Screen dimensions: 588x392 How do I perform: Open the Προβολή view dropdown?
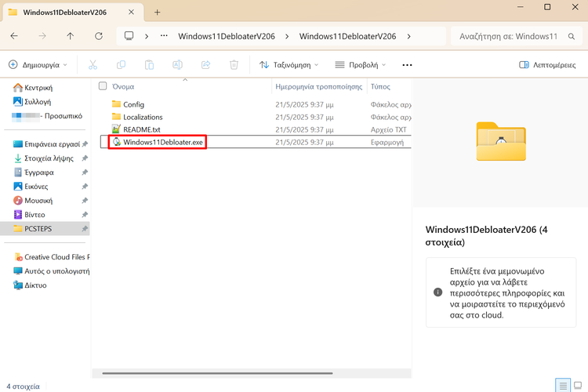point(361,65)
